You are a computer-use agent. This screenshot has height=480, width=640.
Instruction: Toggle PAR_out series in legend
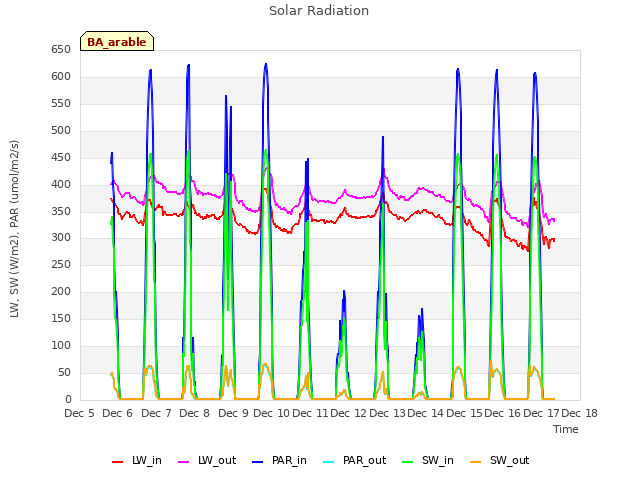(x=354, y=461)
